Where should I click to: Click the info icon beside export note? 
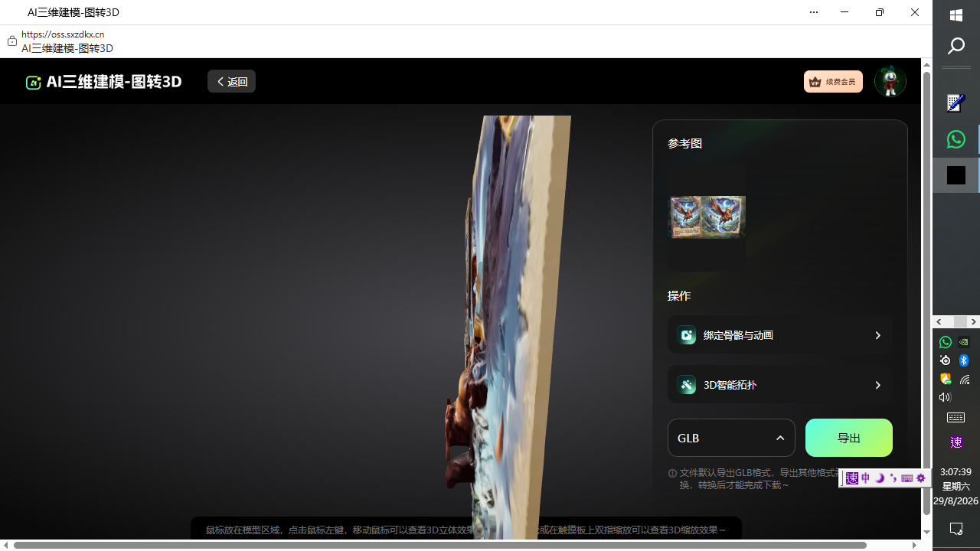(672, 474)
